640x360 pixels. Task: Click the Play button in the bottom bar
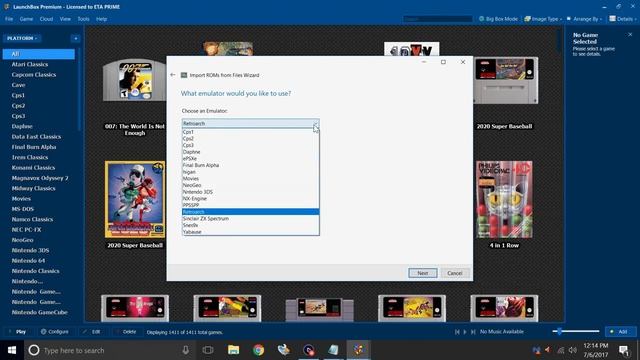(18, 332)
